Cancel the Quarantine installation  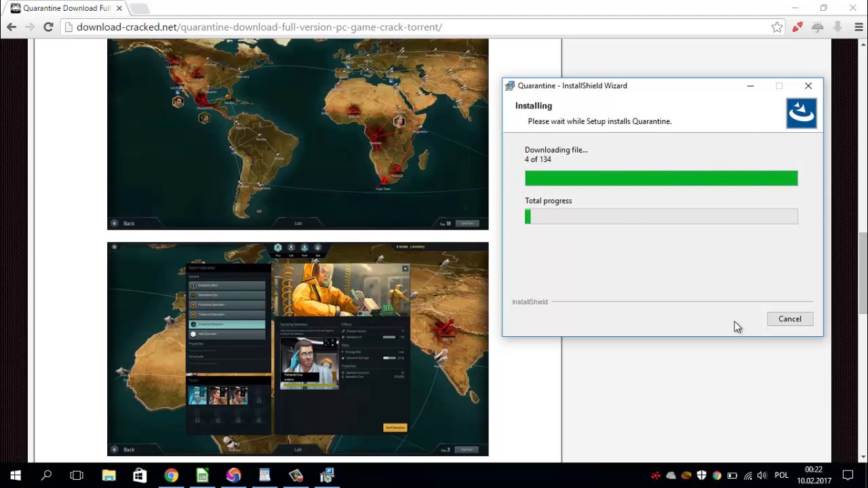[x=790, y=319]
